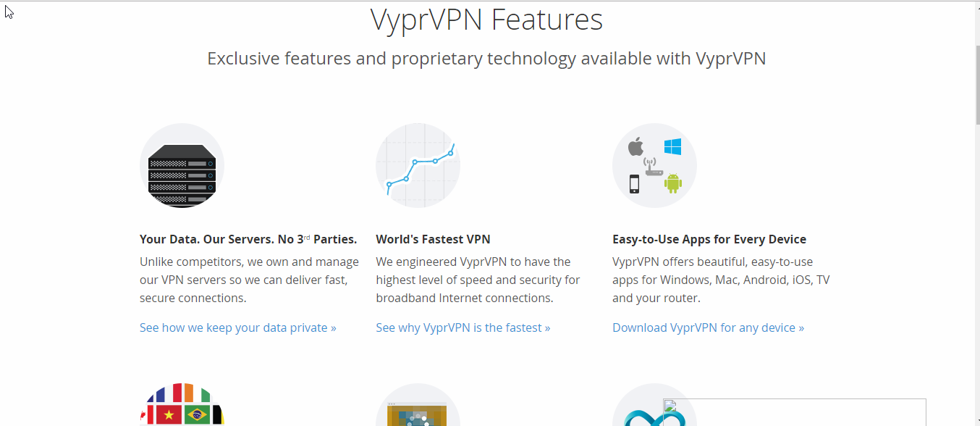This screenshot has height=426, width=980.
Task: Click the empty popup box at bottom right
Action: [x=795, y=412]
